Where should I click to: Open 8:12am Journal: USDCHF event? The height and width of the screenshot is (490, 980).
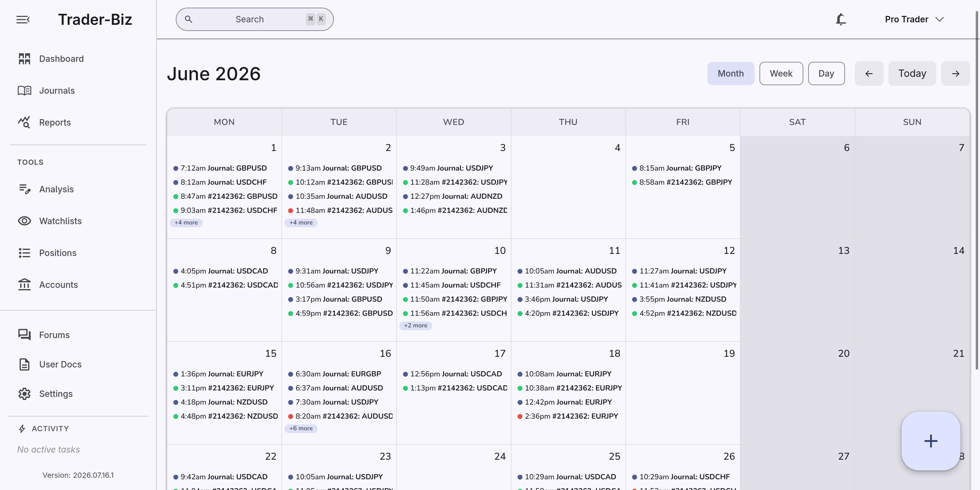click(x=224, y=182)
